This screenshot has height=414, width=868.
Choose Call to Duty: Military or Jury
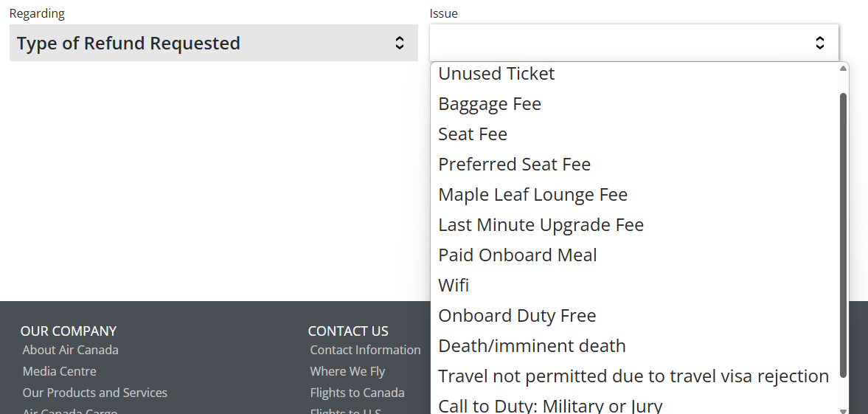(x=550, y=406)
